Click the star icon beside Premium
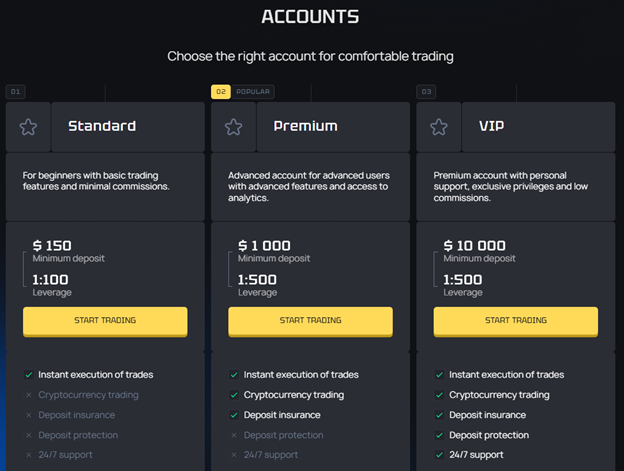Screen dimensions: 624x471 (x=233, y=127)
